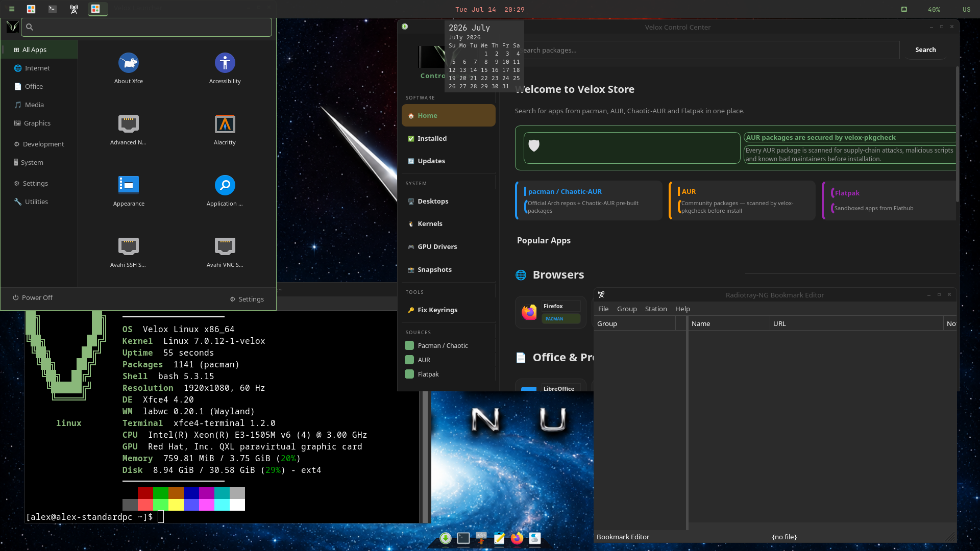This screenshot has width=980, height=551.
Task: Open the Desktops system section
Action: [x=448, y=201]
